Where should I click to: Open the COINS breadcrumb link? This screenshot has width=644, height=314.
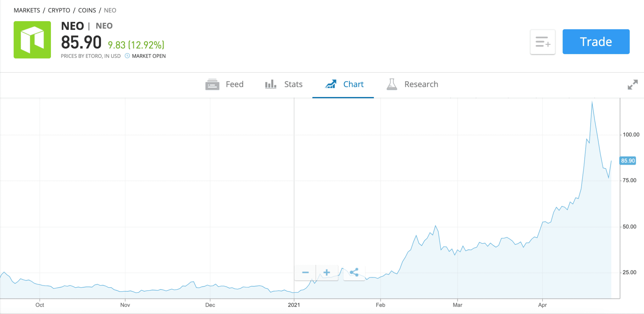click(87, 10)
